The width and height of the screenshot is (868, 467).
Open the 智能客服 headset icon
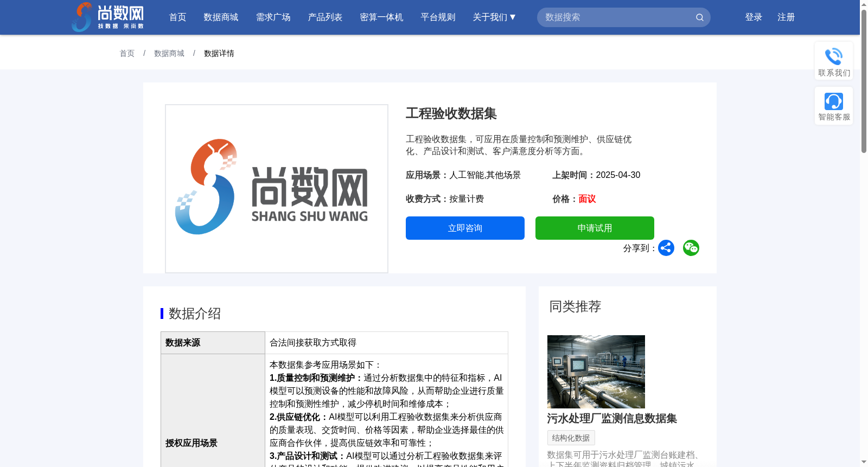coord(834,101)
